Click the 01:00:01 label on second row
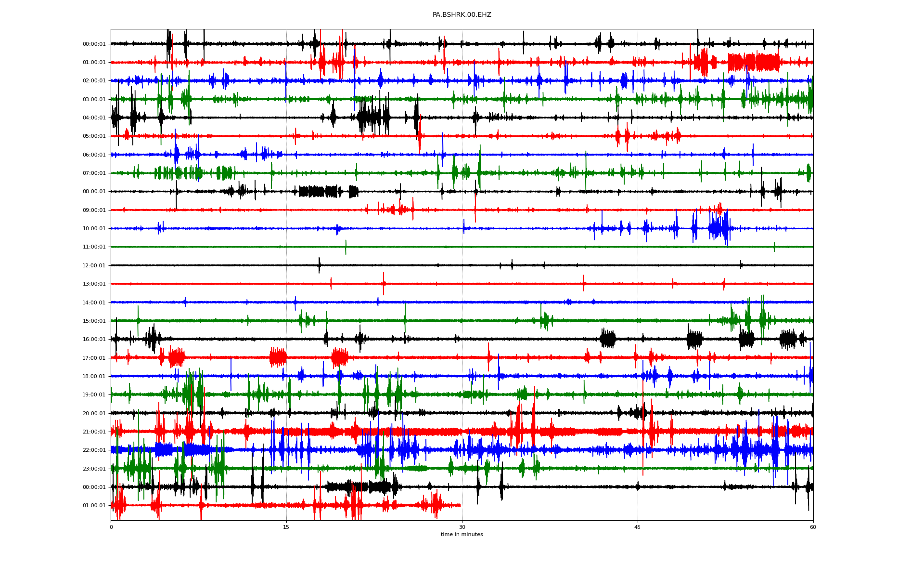 94,63
